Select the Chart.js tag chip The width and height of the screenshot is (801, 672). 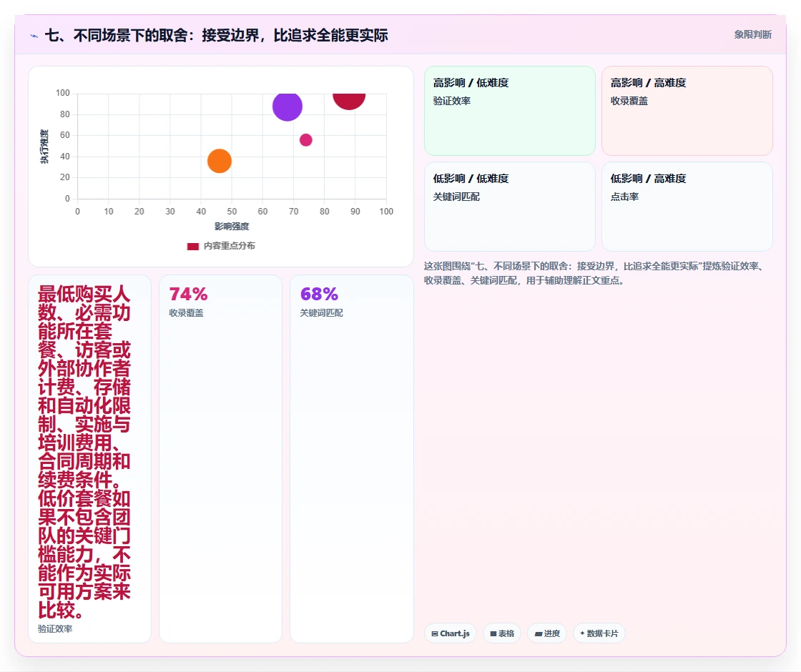451,633
